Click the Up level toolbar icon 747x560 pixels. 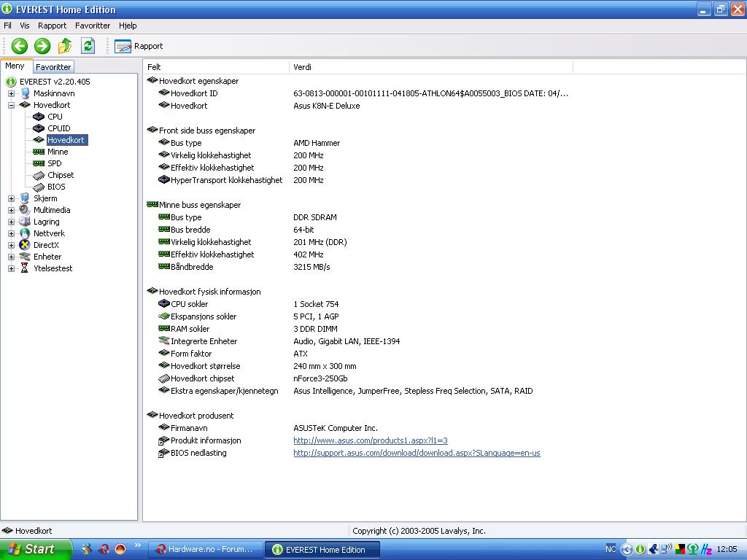[65, 46]
